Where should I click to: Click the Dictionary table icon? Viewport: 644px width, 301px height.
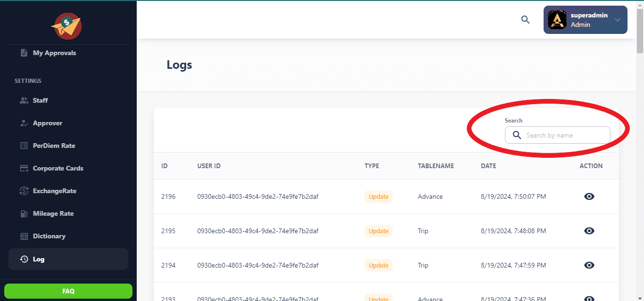point(24,236)
